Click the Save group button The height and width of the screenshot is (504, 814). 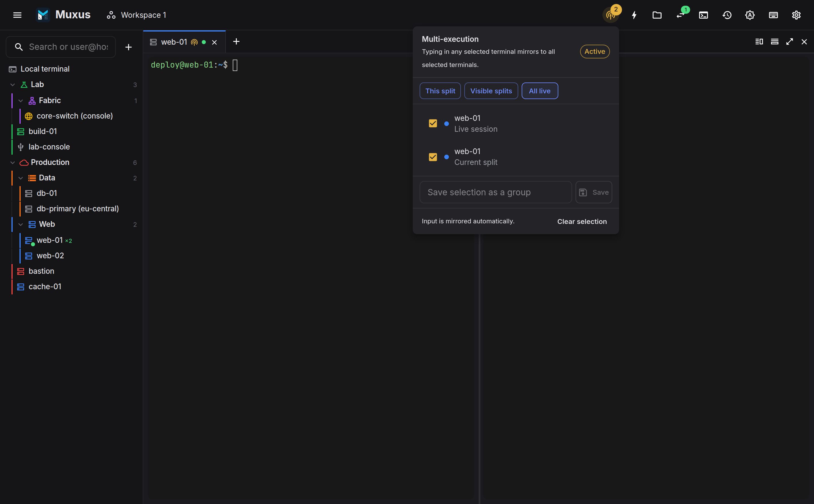tap(594, 192)
